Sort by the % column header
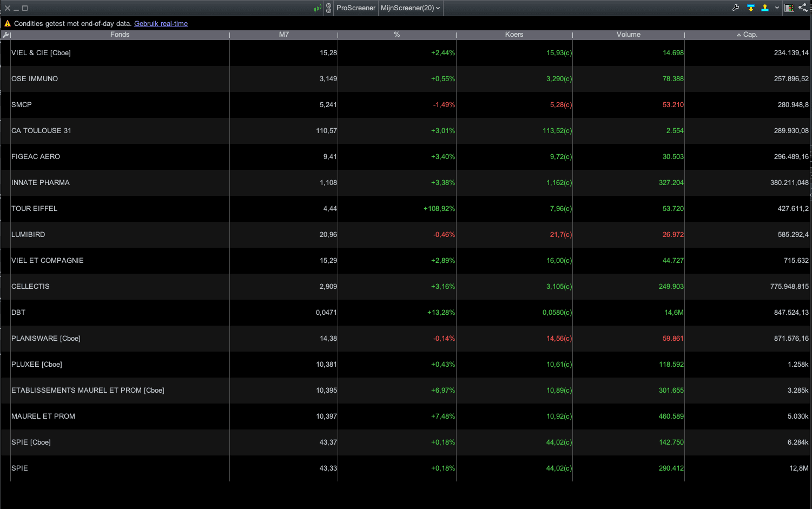 tap(397, 35)
